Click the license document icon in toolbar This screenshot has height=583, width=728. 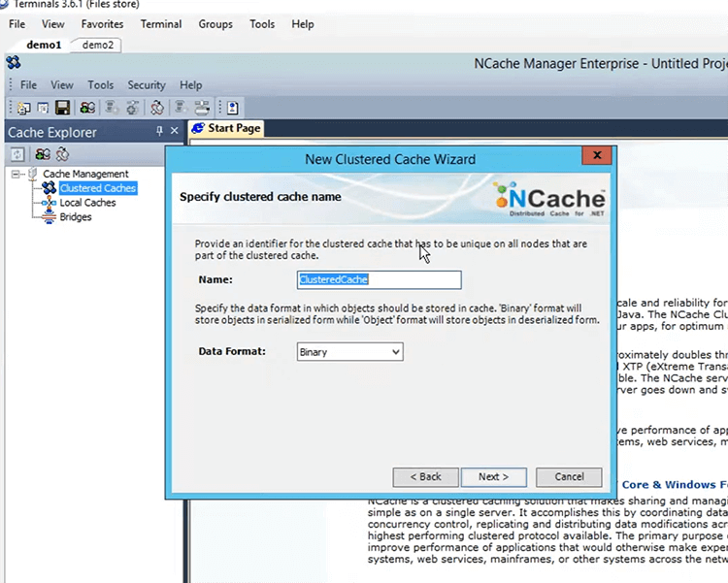(x=233, y=108)
